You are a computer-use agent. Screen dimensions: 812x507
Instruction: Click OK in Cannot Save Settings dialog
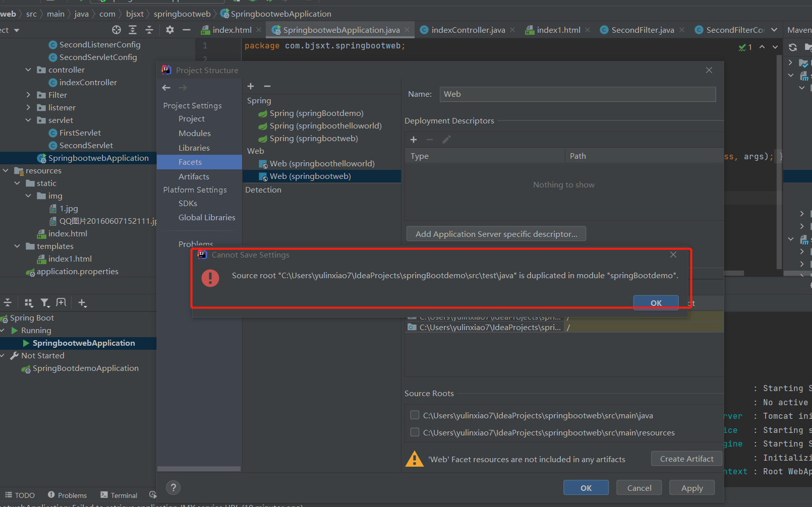tap(656, 303)
